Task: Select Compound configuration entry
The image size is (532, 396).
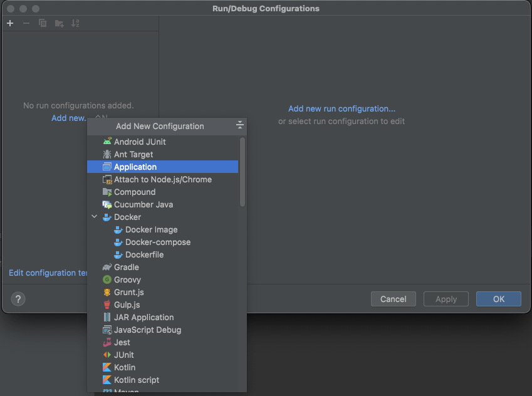Action: coord(163,192)
